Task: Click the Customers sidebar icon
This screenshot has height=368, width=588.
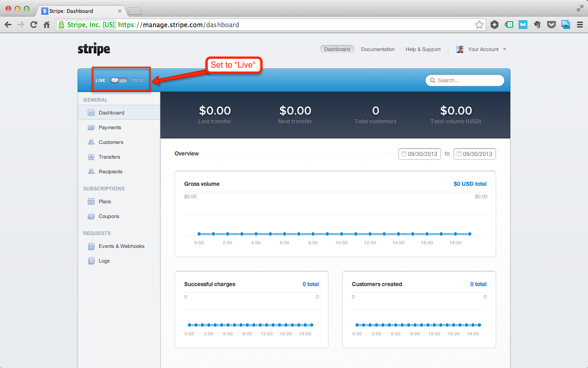Action: pos(91,142)
